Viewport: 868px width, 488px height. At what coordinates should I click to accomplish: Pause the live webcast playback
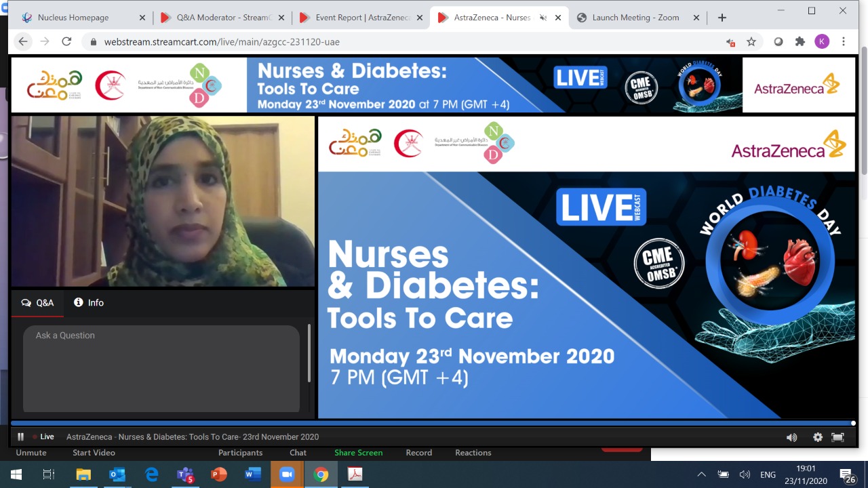point(20,437)
